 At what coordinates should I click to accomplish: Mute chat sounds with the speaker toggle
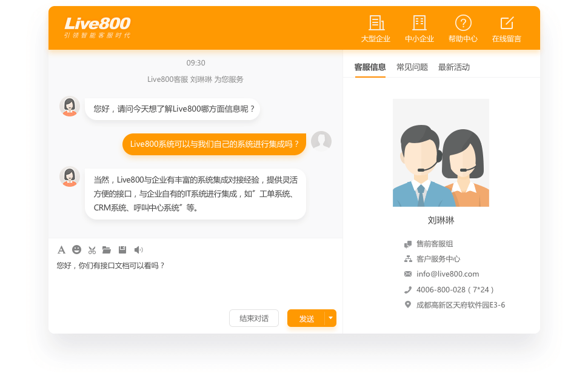(138, 249)
